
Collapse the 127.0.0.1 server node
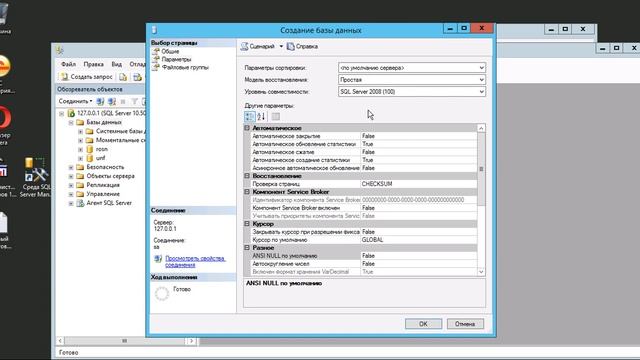tap(61, 113)
